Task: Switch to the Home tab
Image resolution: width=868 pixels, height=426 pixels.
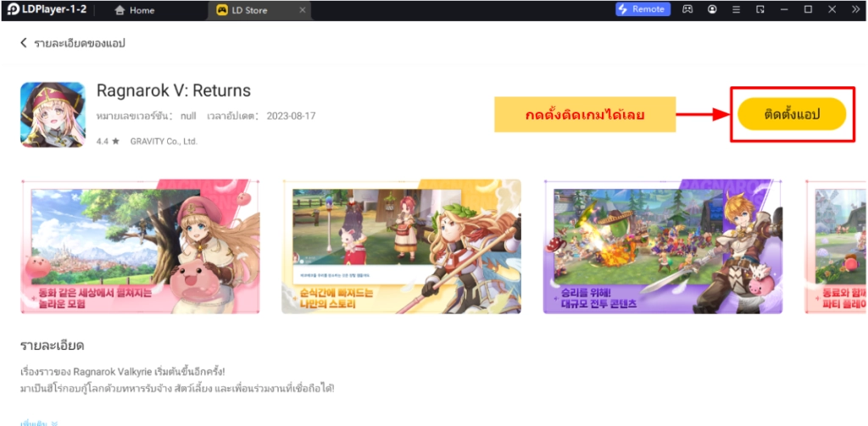Action: point(135,10)
